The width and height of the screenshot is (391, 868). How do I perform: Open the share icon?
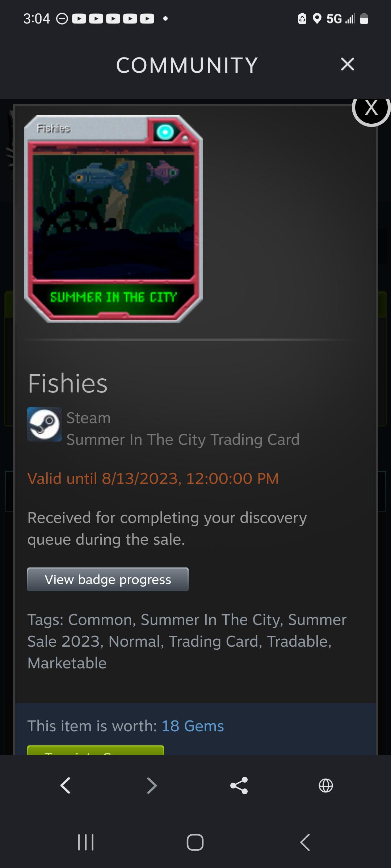pos(239,786)
